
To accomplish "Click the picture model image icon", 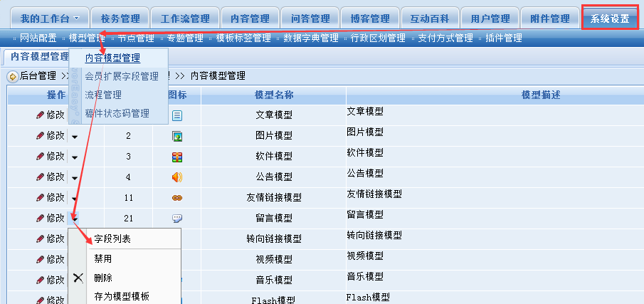I will point(177,135).
